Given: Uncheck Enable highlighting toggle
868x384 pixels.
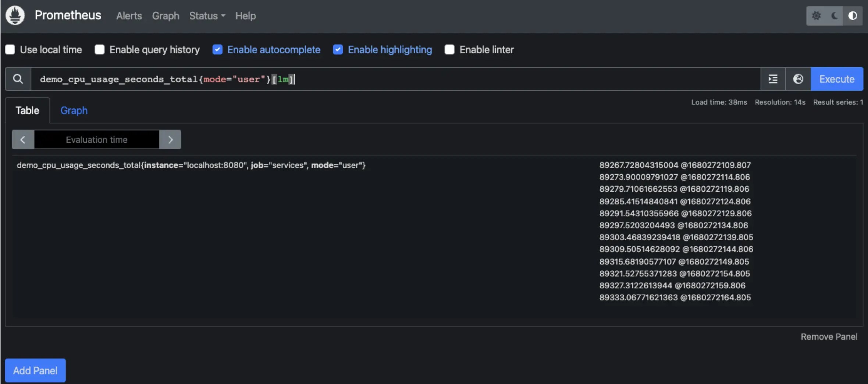Looking at the screenshot, I should [338, 49].
